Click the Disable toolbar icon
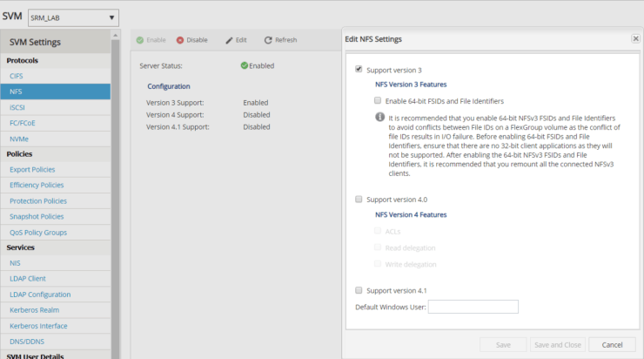The height and width of the screenshot is (359, 644). [180, 40]
